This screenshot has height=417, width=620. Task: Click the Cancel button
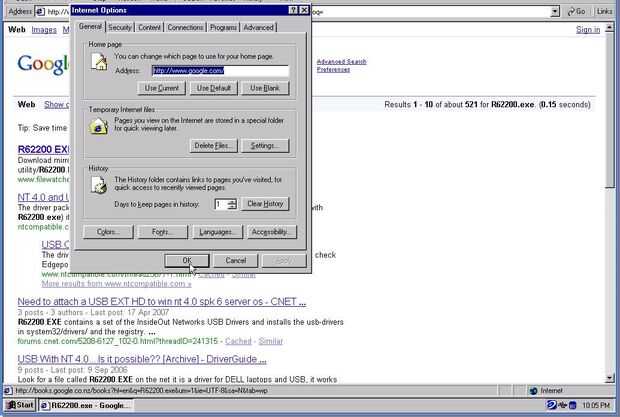coord(236,260)
